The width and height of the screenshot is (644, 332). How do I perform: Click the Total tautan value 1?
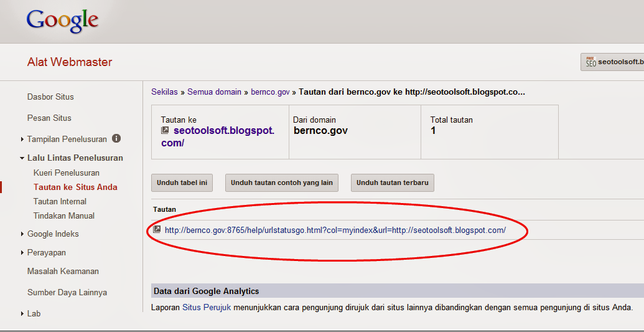433,131
